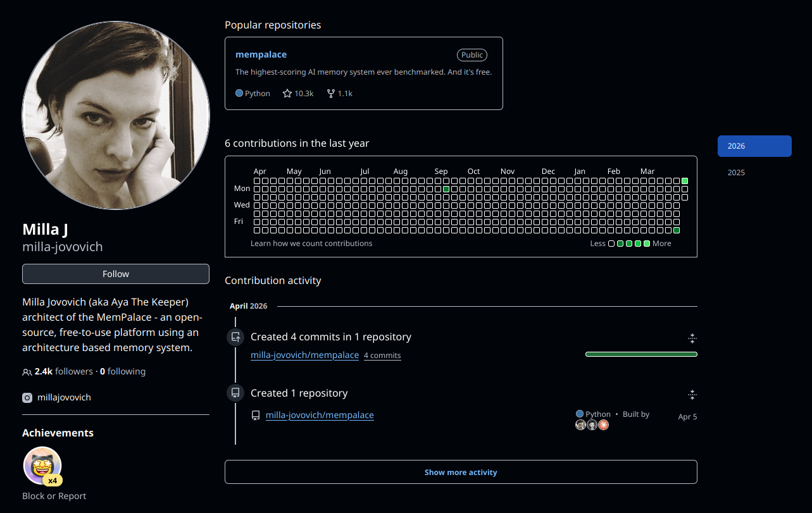Switch to the 2025 year filter
This screenshot has width=812, height=513.
pos(754,173)
